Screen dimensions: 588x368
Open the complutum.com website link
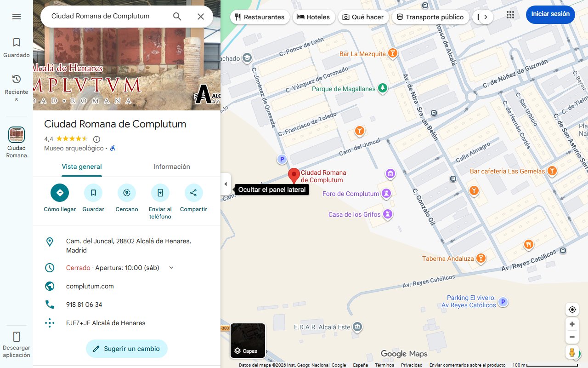click(90, 286)
